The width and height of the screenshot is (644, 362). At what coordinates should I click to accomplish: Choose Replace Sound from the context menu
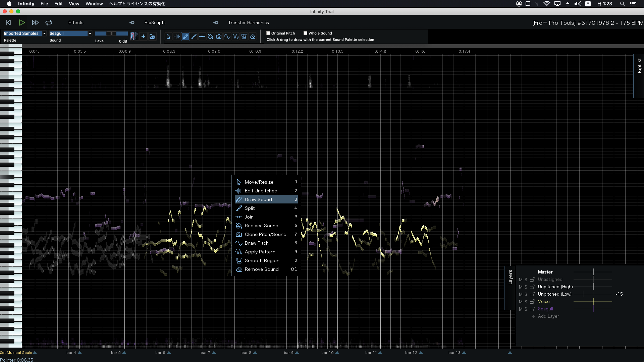[x=266, y=226]
